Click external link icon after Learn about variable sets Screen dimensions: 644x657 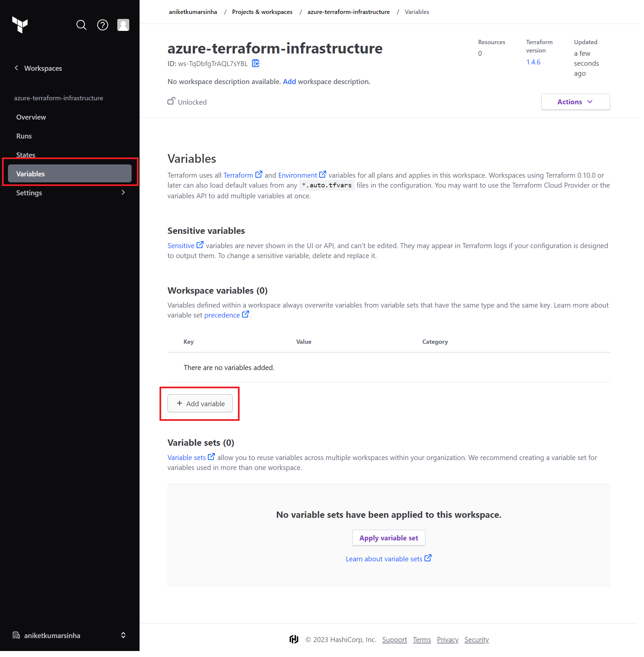[x=429, y=559]
